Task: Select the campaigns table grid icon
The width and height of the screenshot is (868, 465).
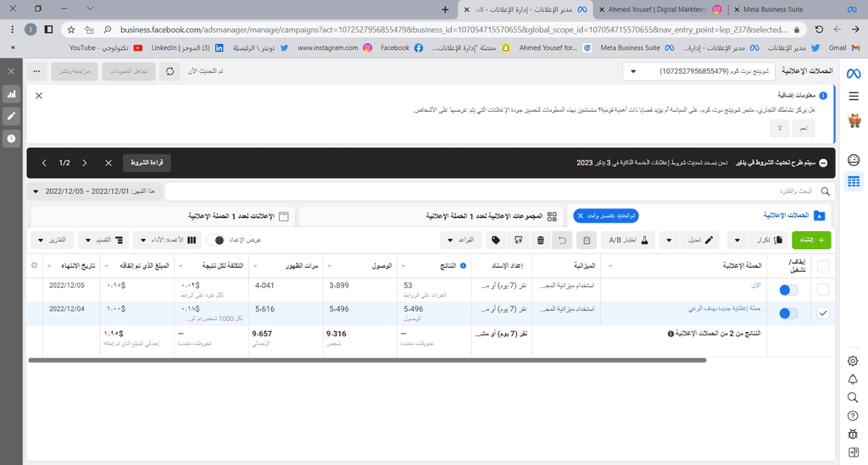Action: (x=853, y=181)
